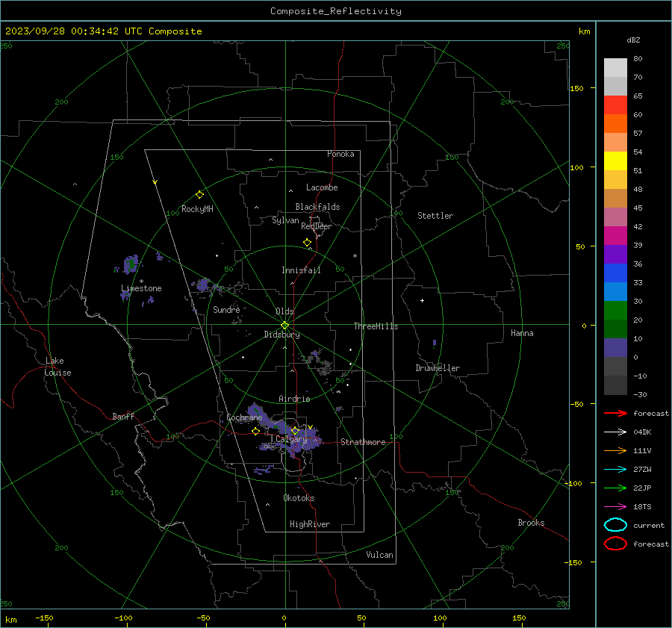Click the 51 dBZ yellow color swatch
Viewport: 672px width, 628px height.
615,161
